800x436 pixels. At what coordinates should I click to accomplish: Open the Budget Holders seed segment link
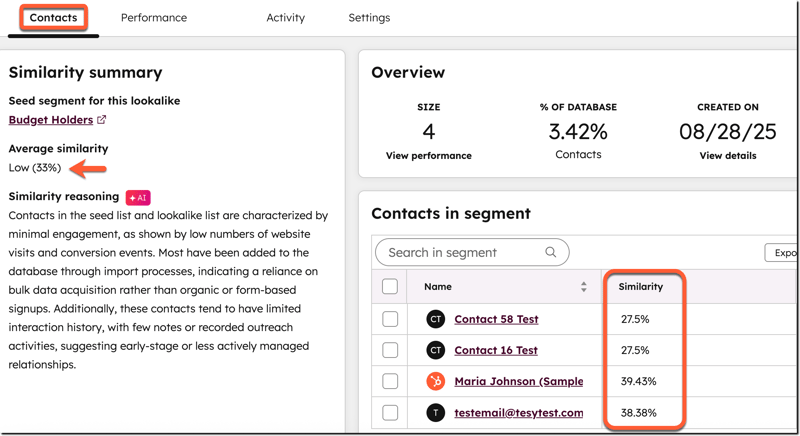pos(50,120)
